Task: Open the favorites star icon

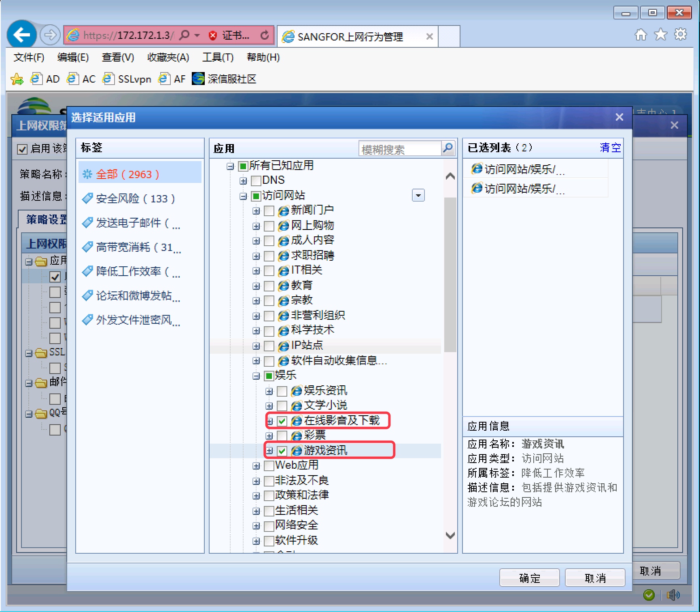Action: (x=661, y=35)
